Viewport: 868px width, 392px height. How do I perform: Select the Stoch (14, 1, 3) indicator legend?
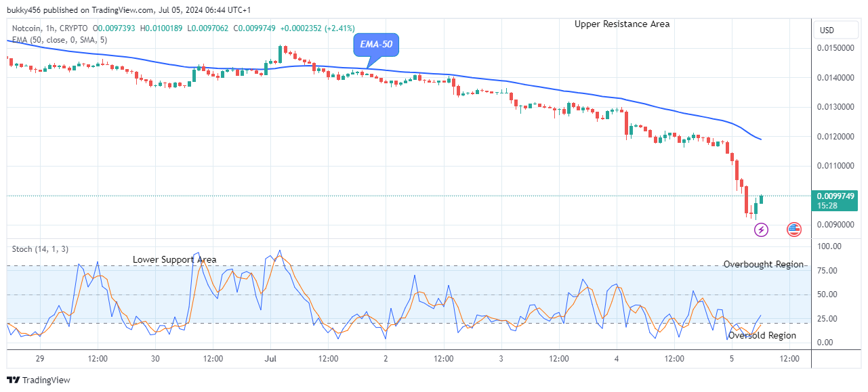click(x=39, y=249)
